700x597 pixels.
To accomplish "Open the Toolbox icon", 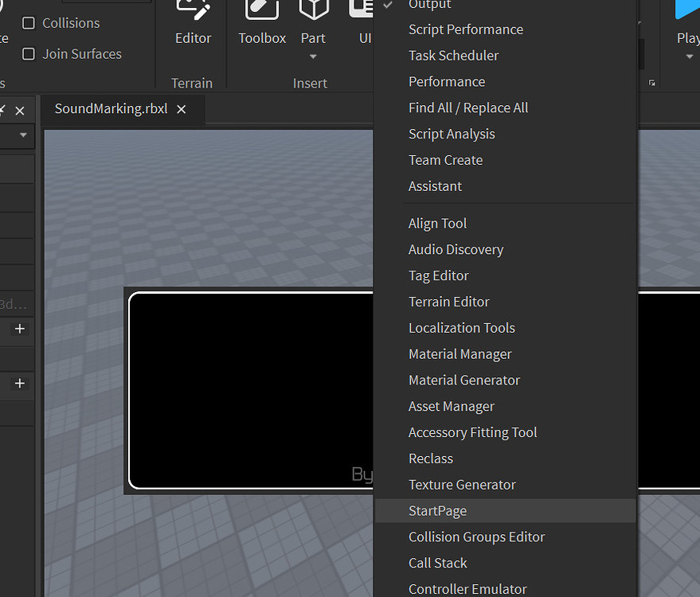I will 262,10.
